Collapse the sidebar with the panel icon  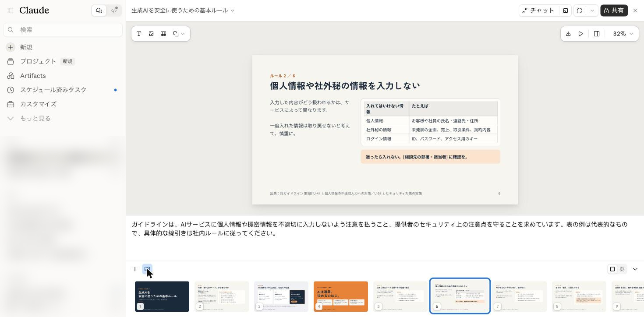(x=11, y=10)
